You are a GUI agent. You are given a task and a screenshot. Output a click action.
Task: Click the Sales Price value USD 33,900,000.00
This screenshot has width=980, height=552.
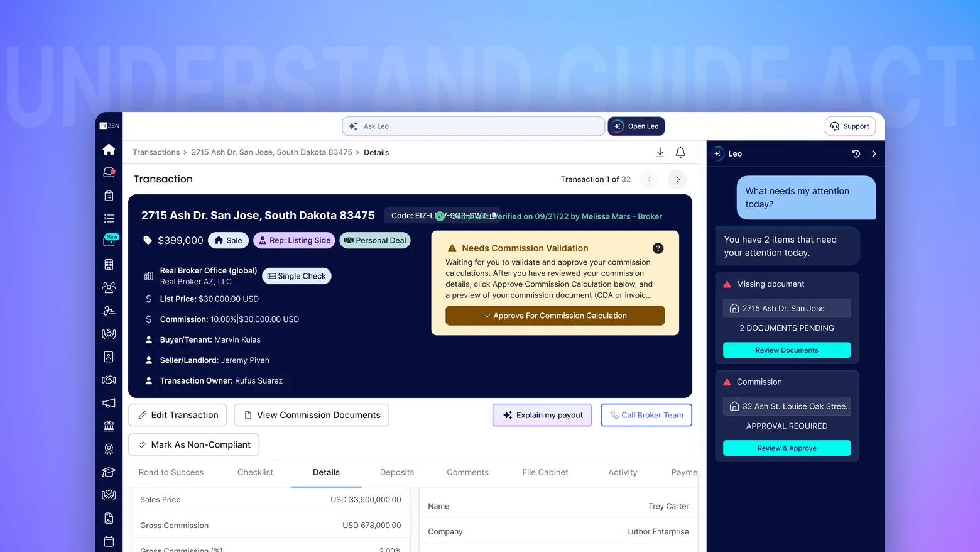(x=366, y=500)
